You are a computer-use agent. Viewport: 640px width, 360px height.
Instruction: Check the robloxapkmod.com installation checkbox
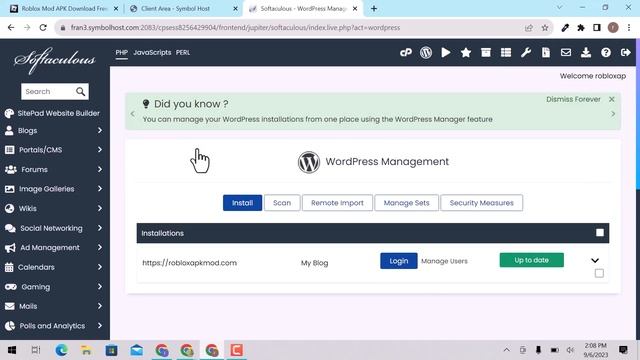(x=599, y=273)
